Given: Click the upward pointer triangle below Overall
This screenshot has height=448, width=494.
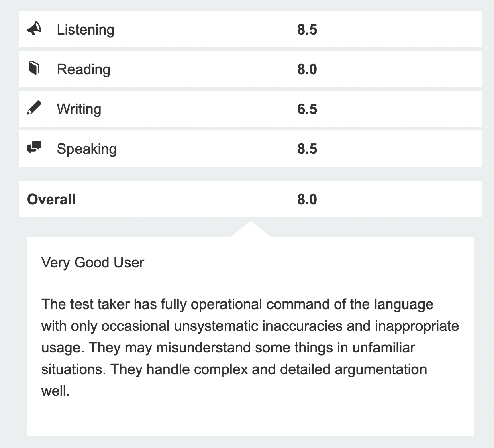Looking at the screenshot, I should (250, 230).
